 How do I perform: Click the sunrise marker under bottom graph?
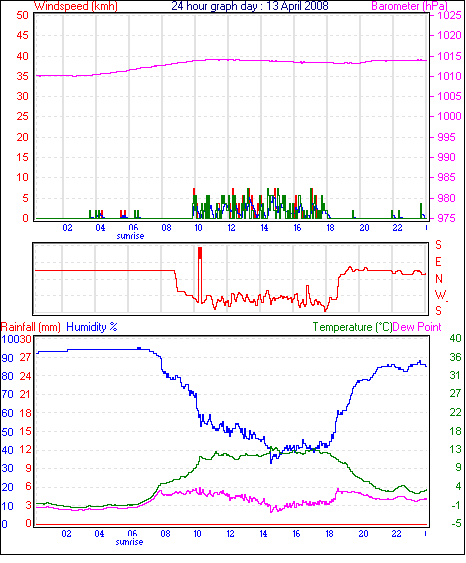[129, 542]
